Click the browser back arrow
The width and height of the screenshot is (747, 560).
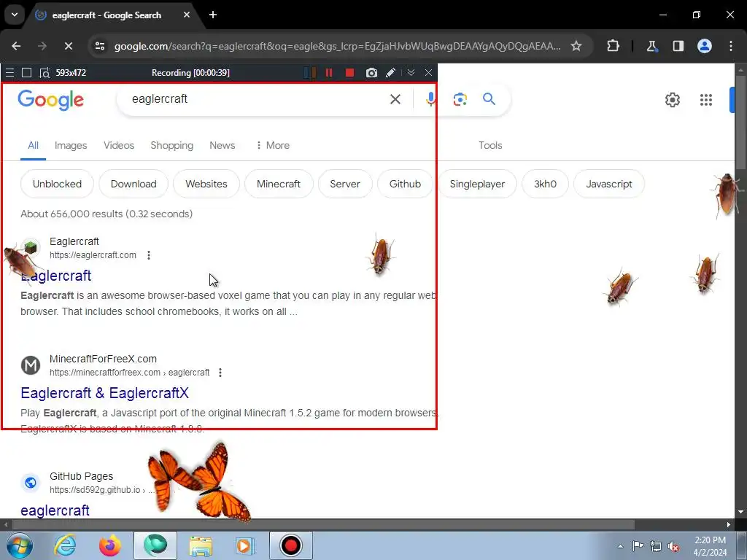pos(16,46)
